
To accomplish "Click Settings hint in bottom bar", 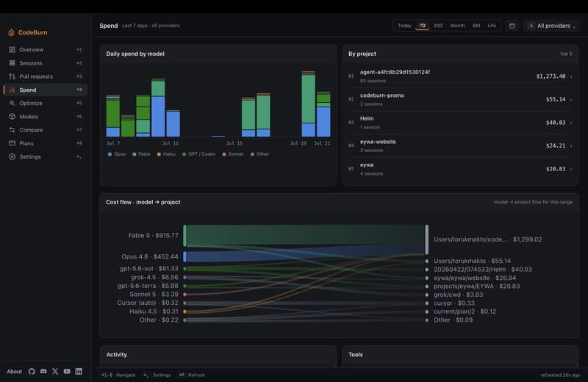I will 157,375.
